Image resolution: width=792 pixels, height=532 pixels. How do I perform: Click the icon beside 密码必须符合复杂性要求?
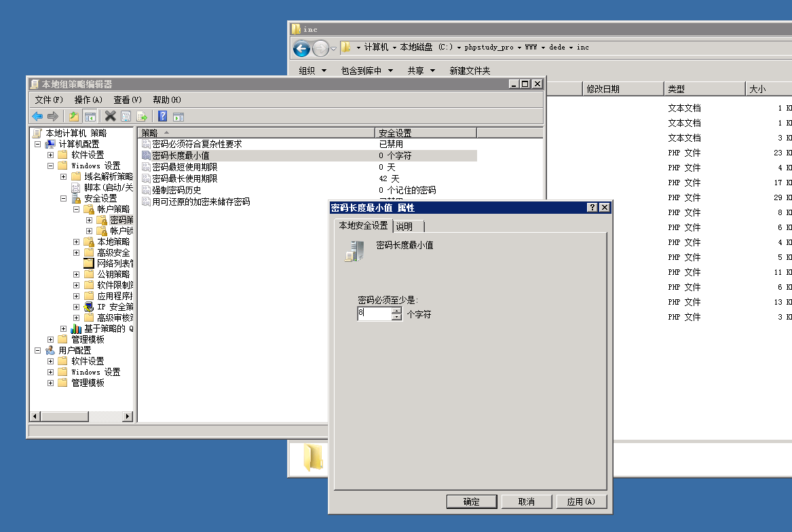coord(146,144)
